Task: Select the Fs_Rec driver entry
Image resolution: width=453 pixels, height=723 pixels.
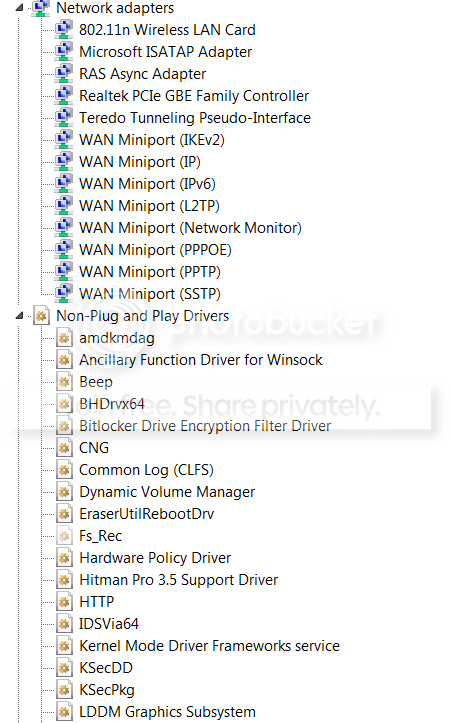Action: pos(101,536)
